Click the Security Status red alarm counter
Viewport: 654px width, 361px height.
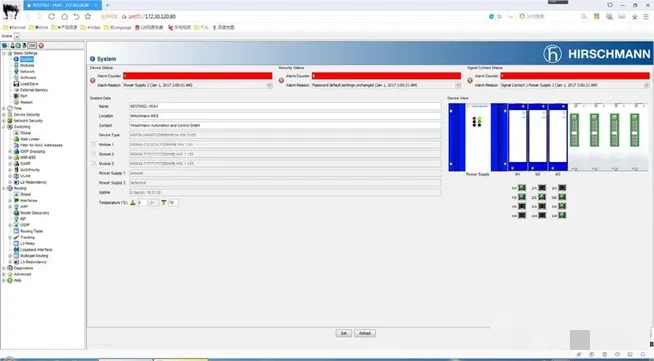pos(386,76)
